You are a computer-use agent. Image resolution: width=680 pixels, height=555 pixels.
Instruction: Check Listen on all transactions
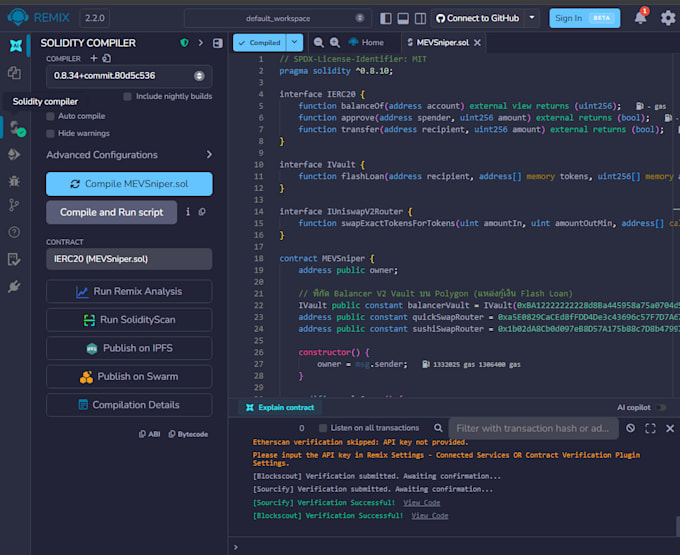pyautogui.click(x=323, y=428)
